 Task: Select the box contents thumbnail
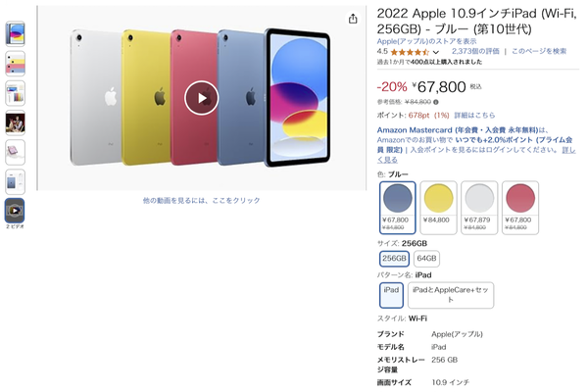tap(15, 182)
